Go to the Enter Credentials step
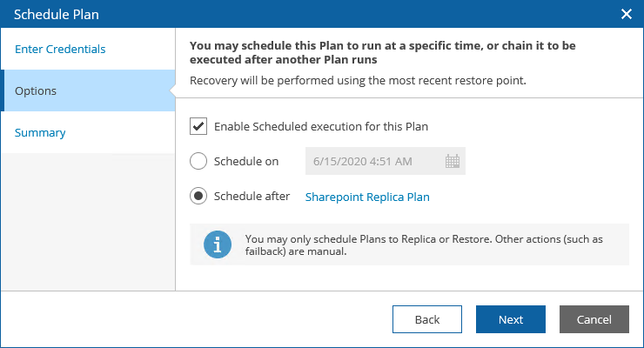This screenshot has width=644, height=348. pyautogui.click(x=60, y=50)
